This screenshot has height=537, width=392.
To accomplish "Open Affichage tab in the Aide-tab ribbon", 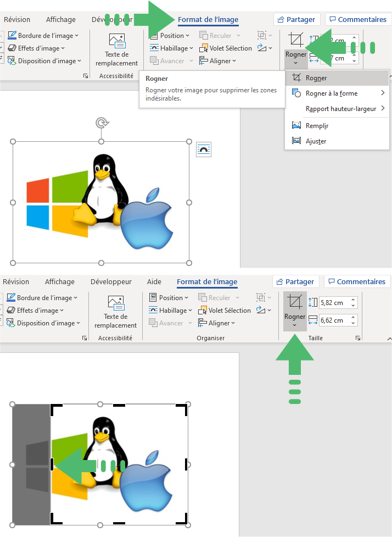I will [x=59, y=281].
